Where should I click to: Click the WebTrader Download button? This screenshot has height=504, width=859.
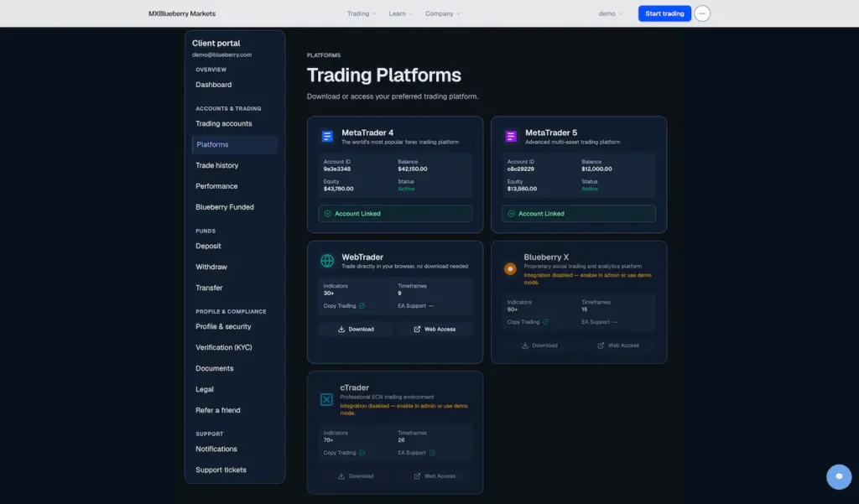(x=356, y=330)
